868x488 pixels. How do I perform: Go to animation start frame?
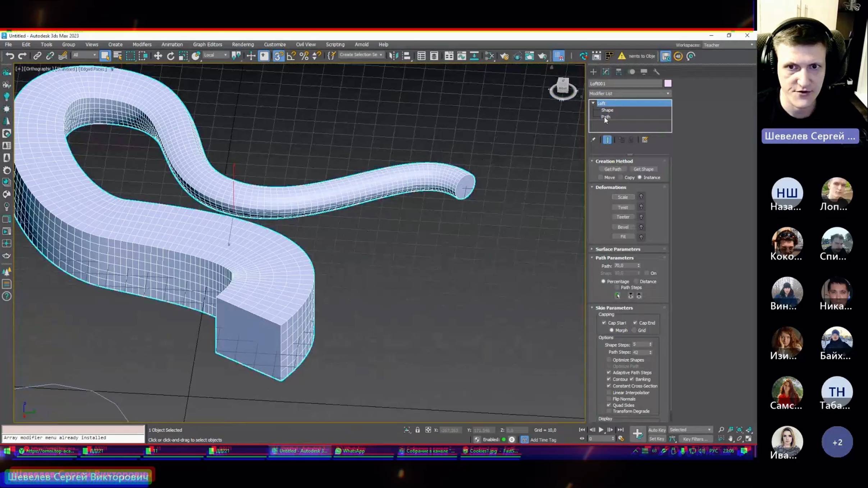(x=582, y=430)
